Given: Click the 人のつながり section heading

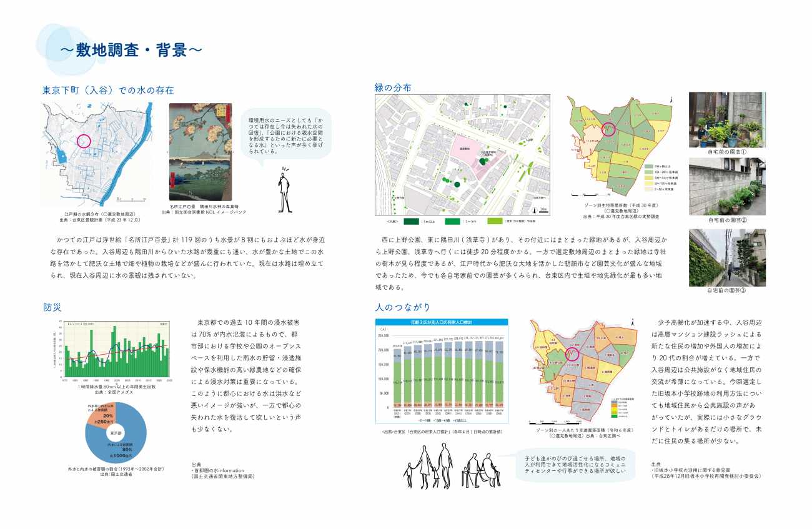Looking at the screenshot, I should click(x=402, y=307).
